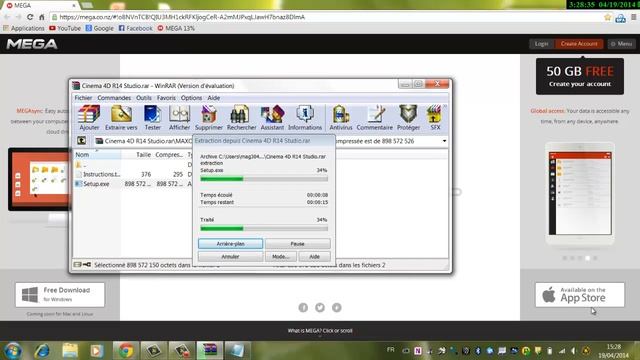
Task: Open the Outils menu
Action: pos(144,98)
